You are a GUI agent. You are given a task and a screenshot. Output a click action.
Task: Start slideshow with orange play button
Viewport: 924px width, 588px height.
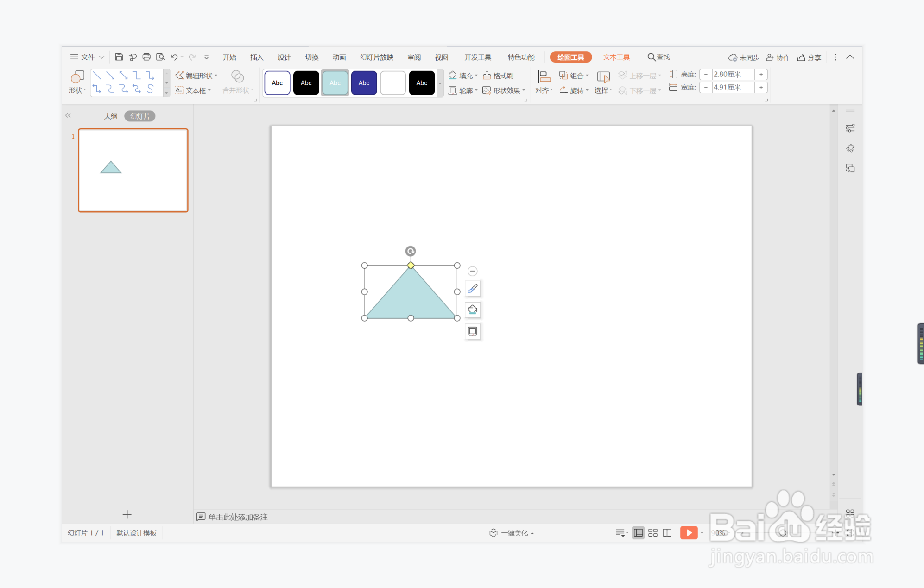[689, 533]
